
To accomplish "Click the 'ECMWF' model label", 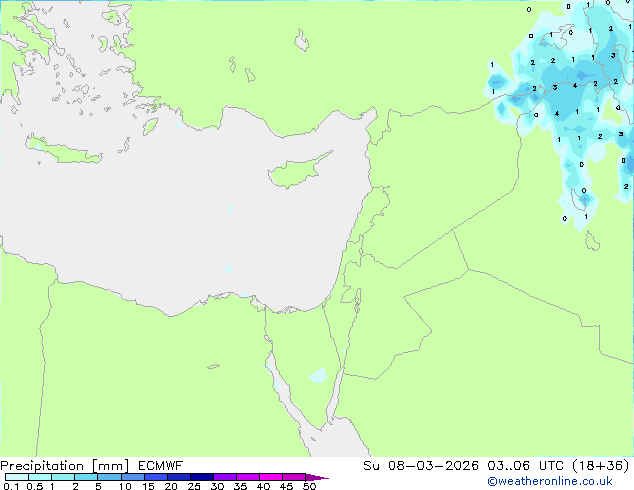I will point(161,466).
